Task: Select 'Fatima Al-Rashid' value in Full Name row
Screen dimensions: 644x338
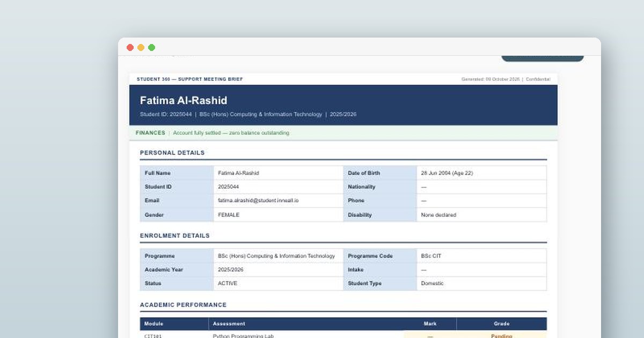Action: click(238, 173)
